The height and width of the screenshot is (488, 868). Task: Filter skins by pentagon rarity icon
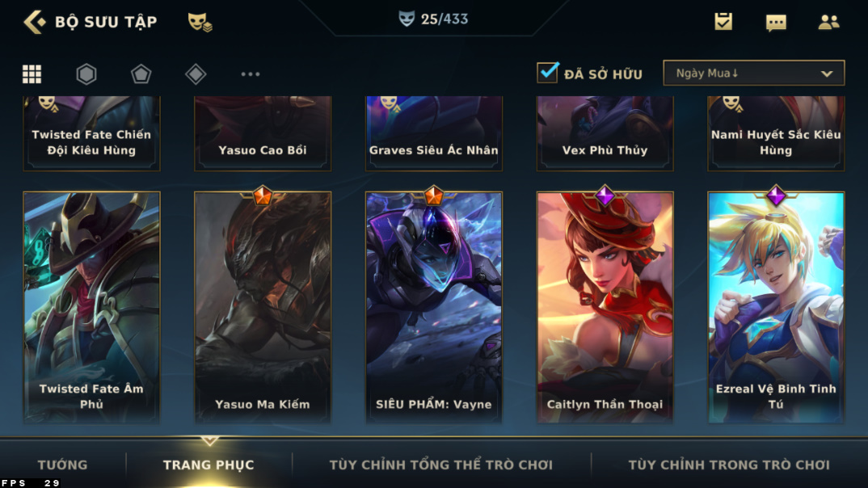point(141,74)
